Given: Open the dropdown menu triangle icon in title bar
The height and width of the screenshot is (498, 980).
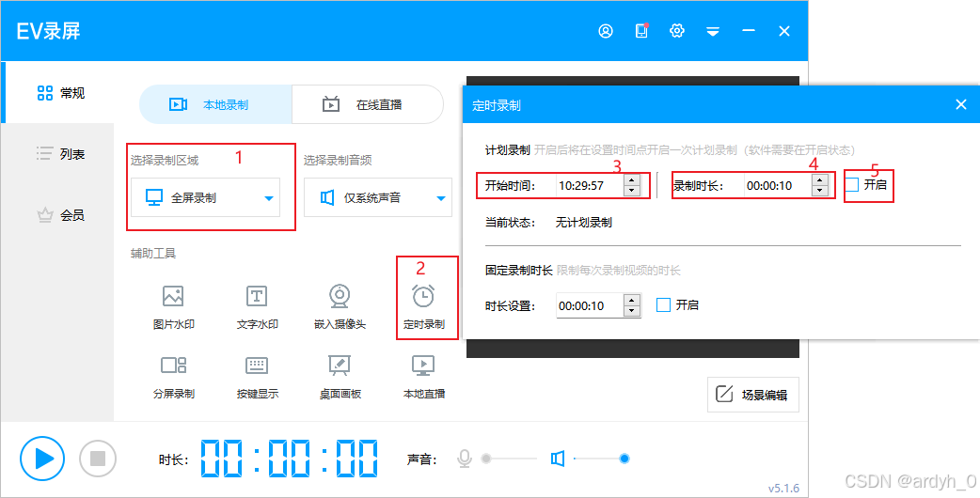Looking at the screenshot, I should point(713,31).
